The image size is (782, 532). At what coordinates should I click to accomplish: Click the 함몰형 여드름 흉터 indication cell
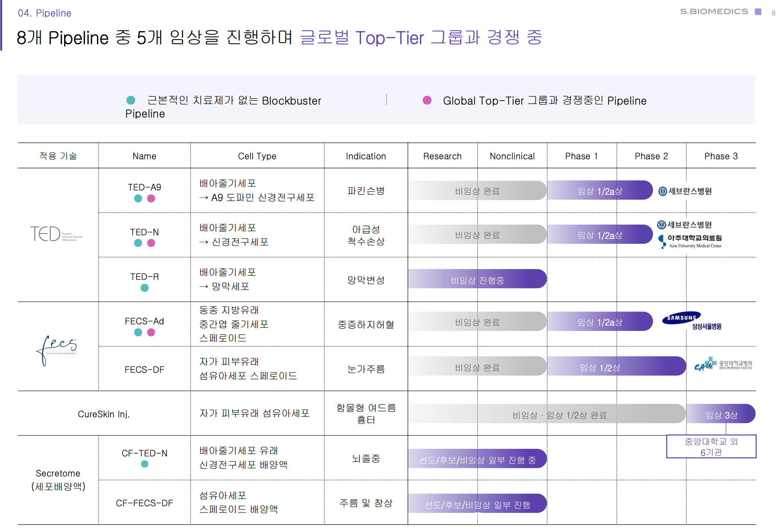click(x=366, y=414)
